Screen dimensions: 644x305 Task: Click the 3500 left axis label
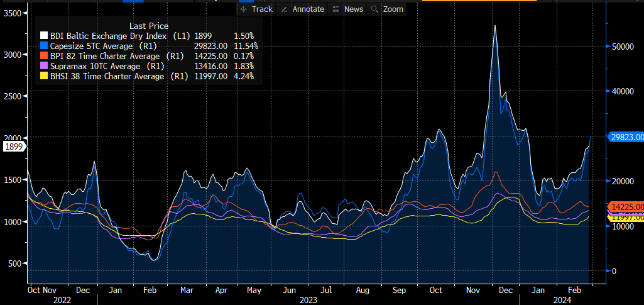(11, 13)
